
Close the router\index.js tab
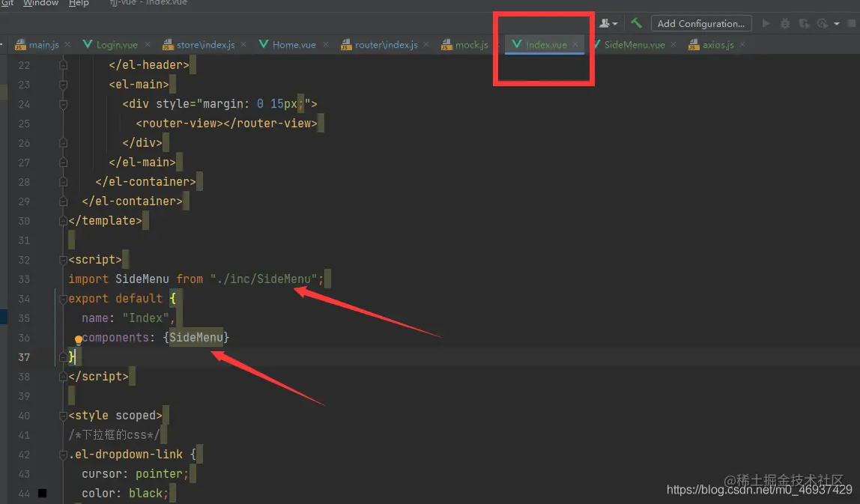pyautogui.click(x=426, y=45)
